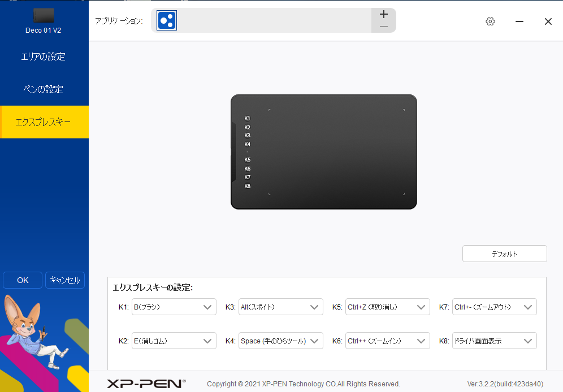The width and height of the screenshot is (563, 392).
Task: Close the XP-PEN driver window
Action: click(x=548, y=21)
